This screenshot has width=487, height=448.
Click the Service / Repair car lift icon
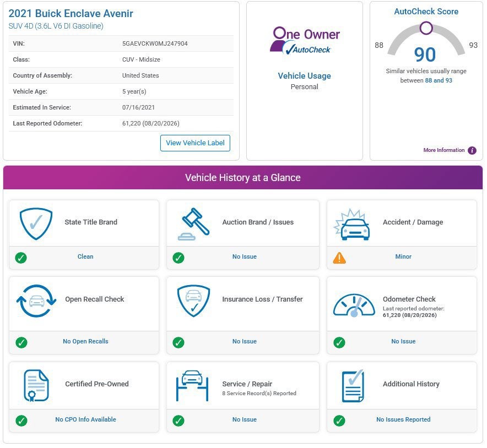click(192, 386)
